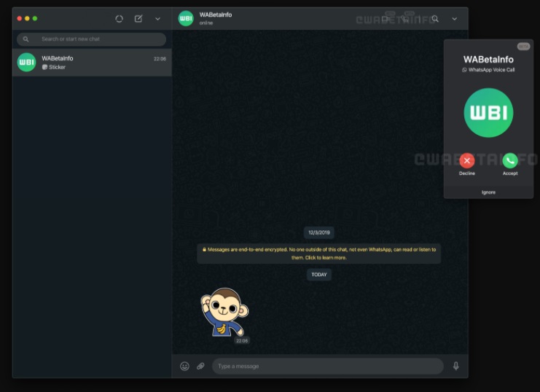
Task: Attach a file with paperclip icon
Action: pos(200,366)
